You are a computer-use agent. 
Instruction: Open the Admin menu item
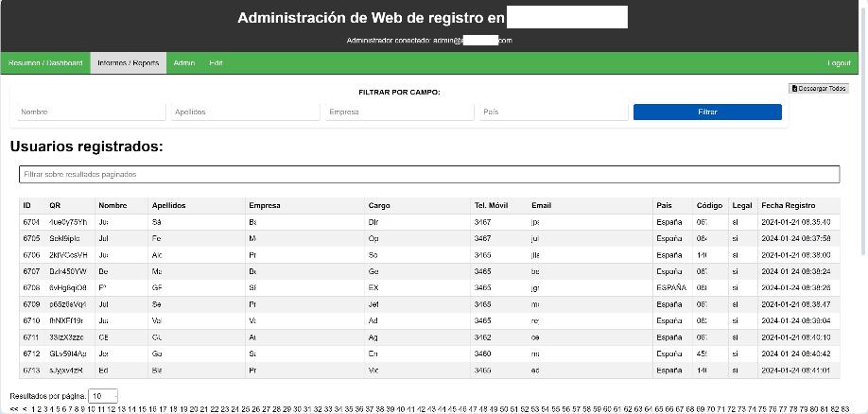[184, 63]
